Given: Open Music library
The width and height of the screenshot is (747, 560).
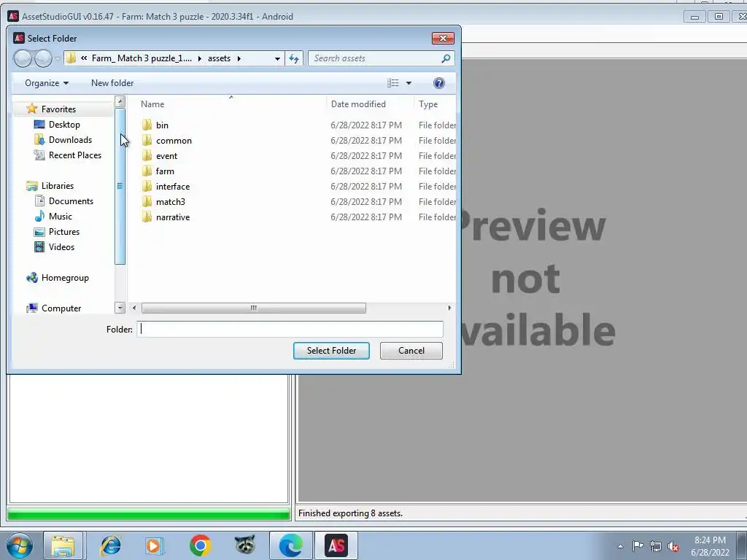Looking at the screenshot, I should click(60, 216).
